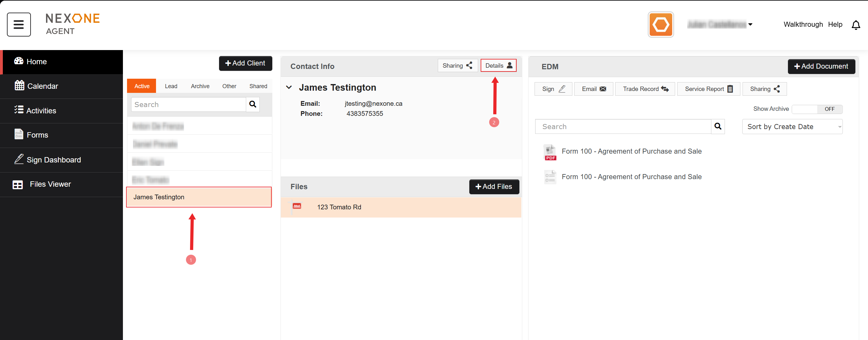Click the sale sign icon for 123 Tomato Rd
The image size is (868, 340).
[x=297, y=206]
